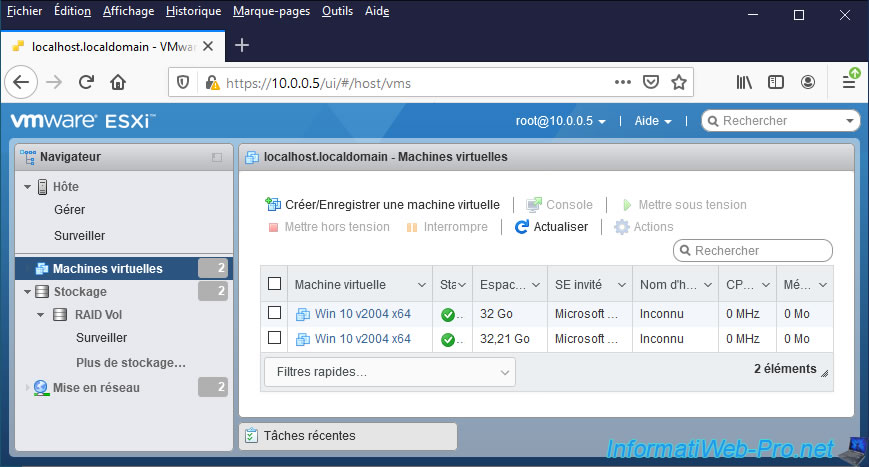
Task: Open a new browser tab
Action: pos(242,45)
